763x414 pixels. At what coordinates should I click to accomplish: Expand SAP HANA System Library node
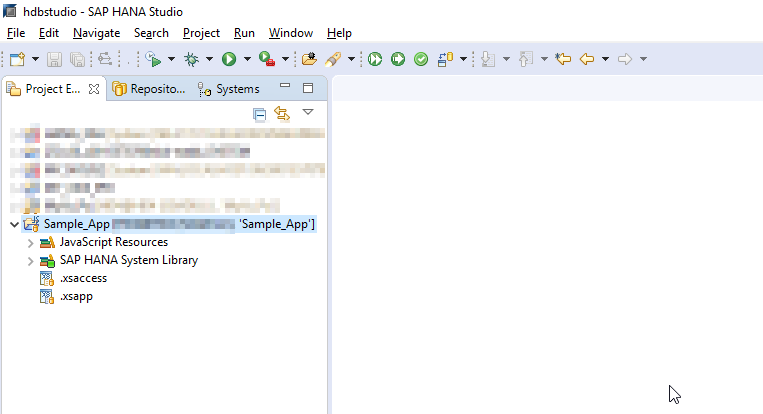[30, 261]
